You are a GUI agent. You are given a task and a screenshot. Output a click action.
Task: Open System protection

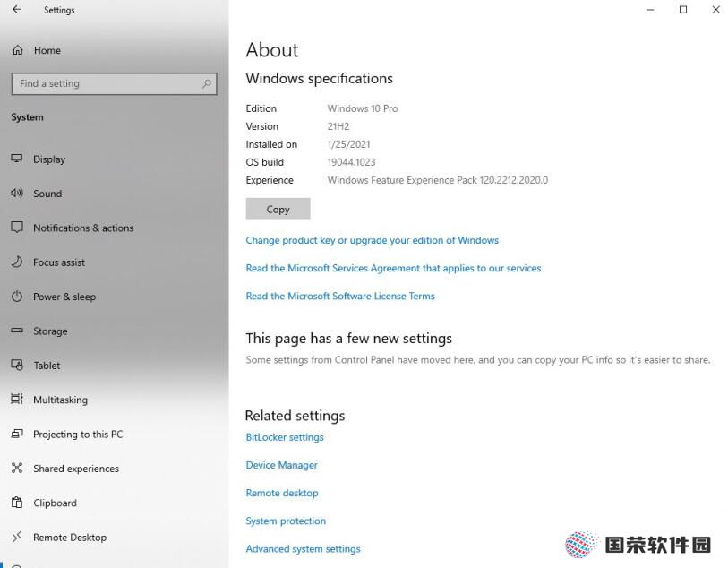286,521
